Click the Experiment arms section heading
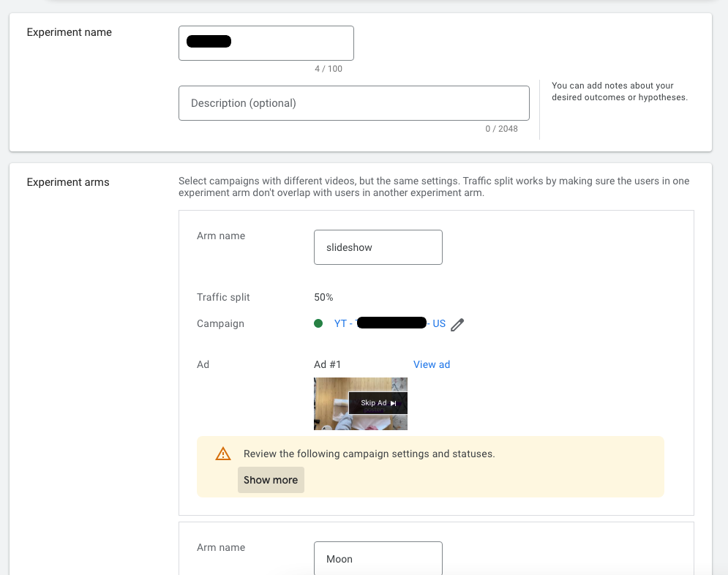 (67, 181)
